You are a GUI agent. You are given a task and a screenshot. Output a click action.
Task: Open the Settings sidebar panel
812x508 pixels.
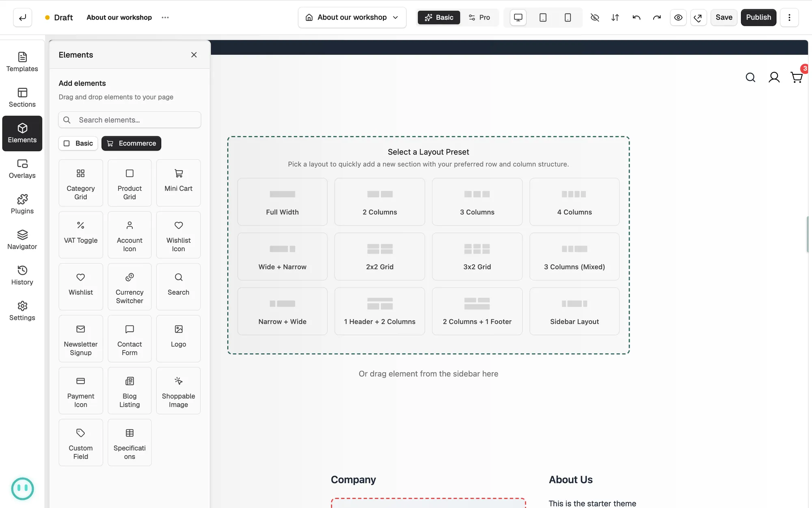[22, 311]
